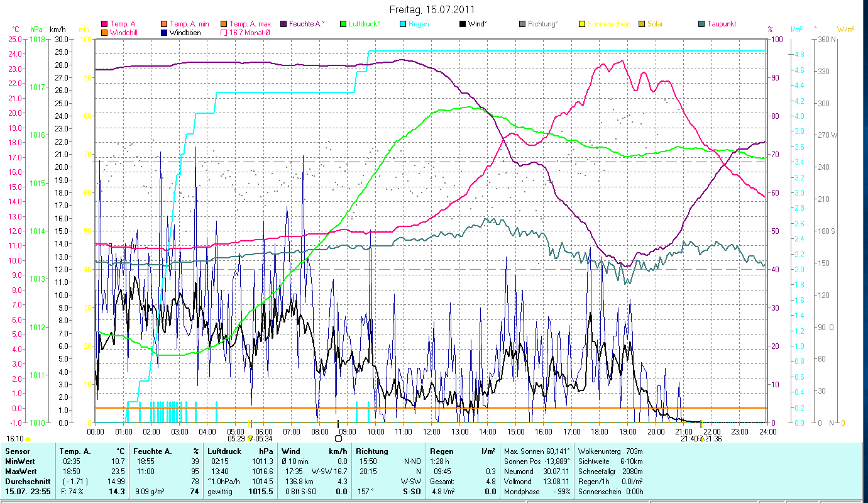Click the sunset icon beside 21:36

701,438
